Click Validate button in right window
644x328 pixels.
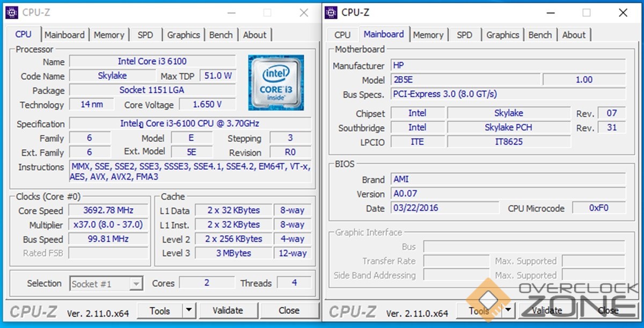(x=547, y=310)
